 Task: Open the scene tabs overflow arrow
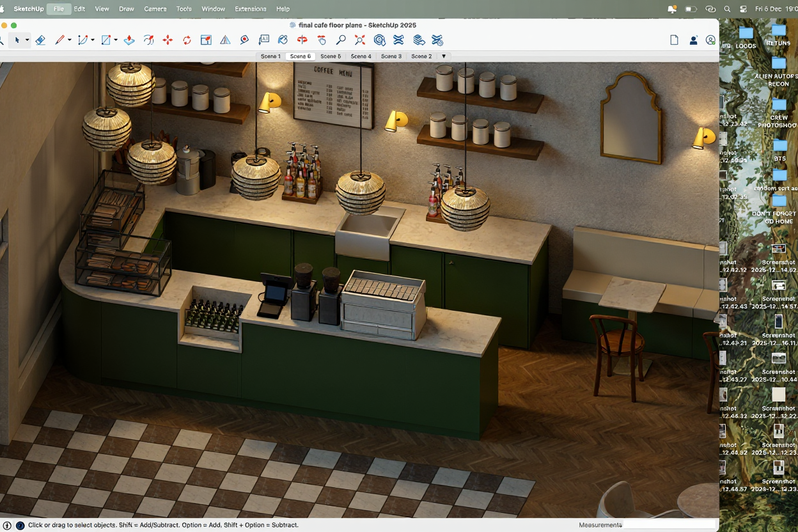pos(444,56)
